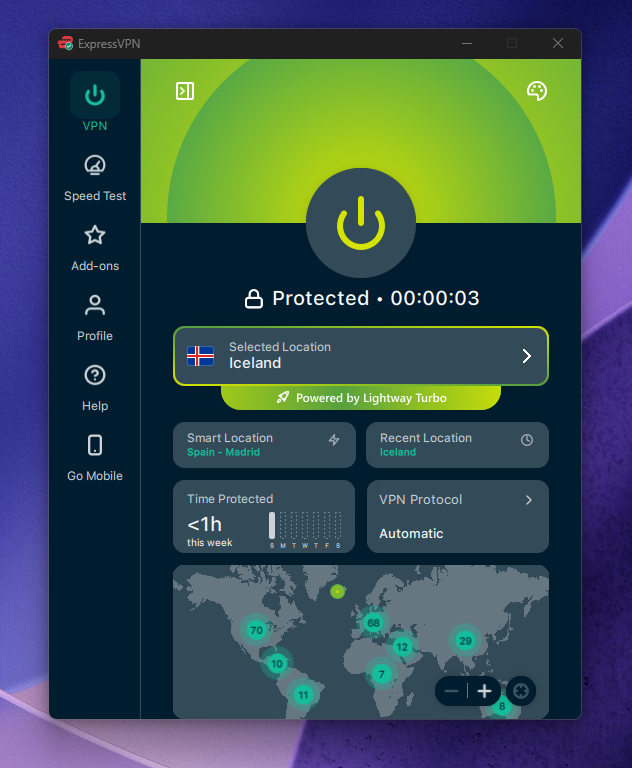The image size is (632, 768).
Task: Click the active Iceland marker on map
Action: coord(337,592)
